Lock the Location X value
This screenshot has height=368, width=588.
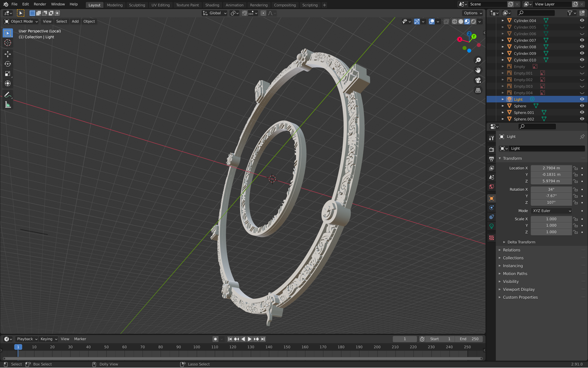click(576, 168)
